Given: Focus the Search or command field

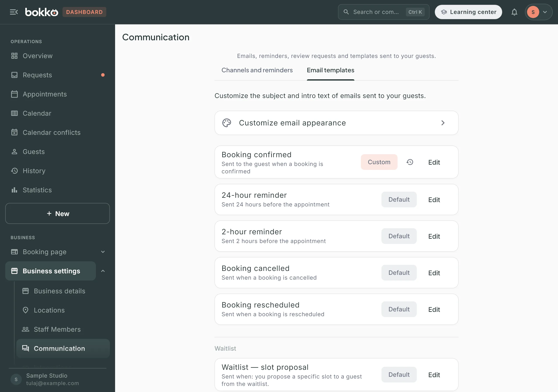Looking at the screenshot, I should pos(383,12).
